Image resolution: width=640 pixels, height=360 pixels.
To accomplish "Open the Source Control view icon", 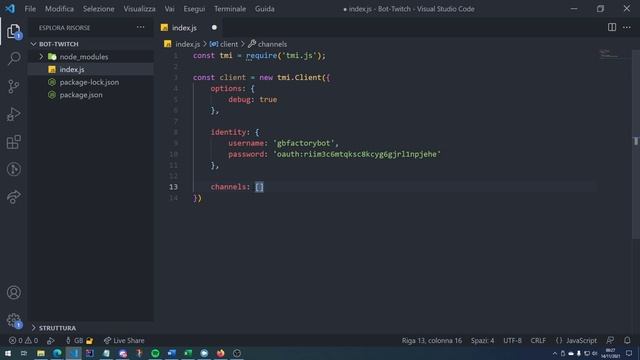I will coord(13,86).
